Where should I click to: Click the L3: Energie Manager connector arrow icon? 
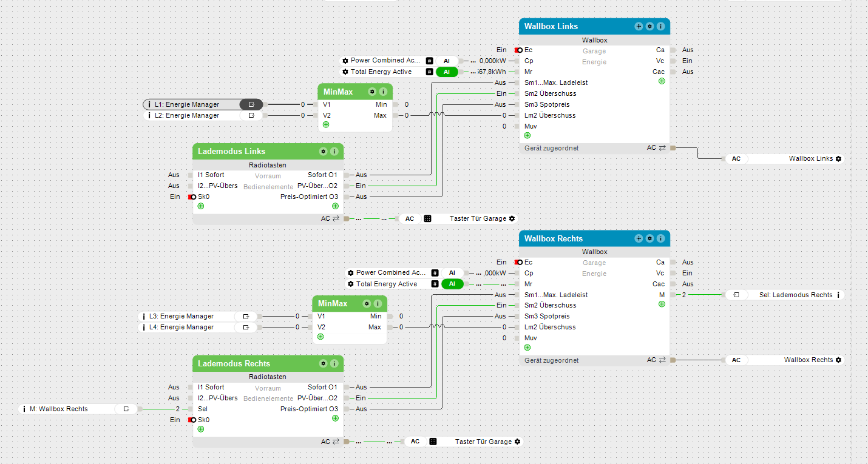point(246,316)
